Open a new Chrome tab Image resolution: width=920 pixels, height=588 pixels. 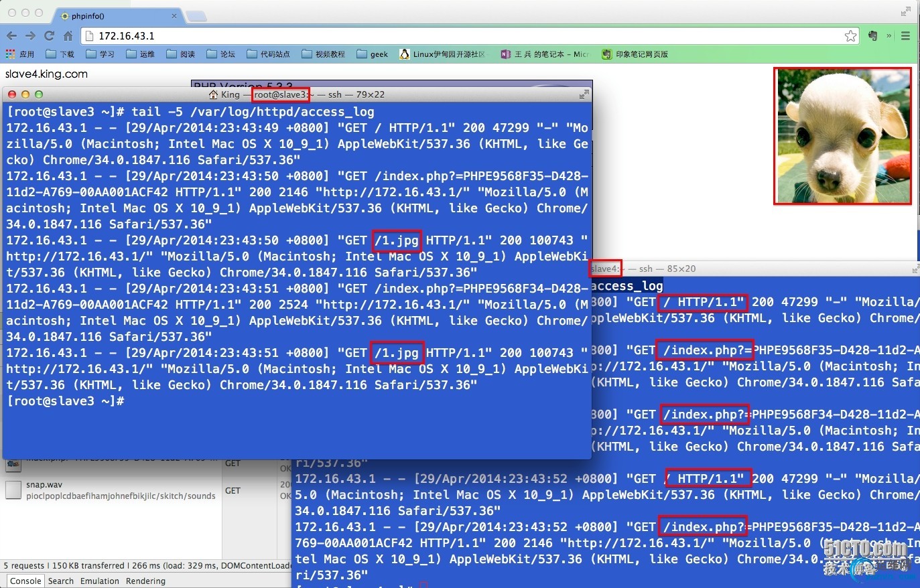click(196, 15)
